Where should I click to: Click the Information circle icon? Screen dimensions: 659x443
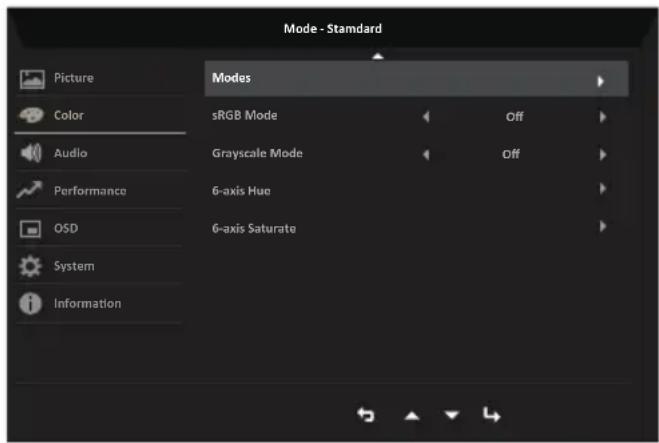30,303
